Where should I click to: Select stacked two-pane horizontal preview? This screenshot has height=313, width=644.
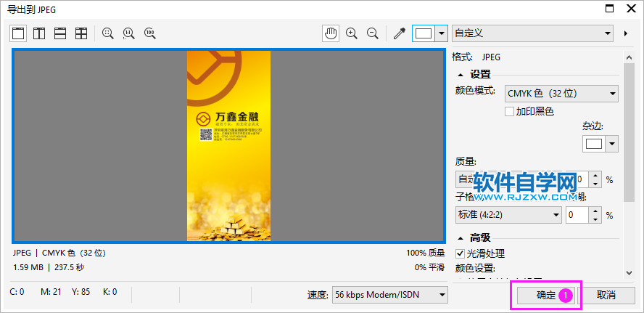(60, 33)
